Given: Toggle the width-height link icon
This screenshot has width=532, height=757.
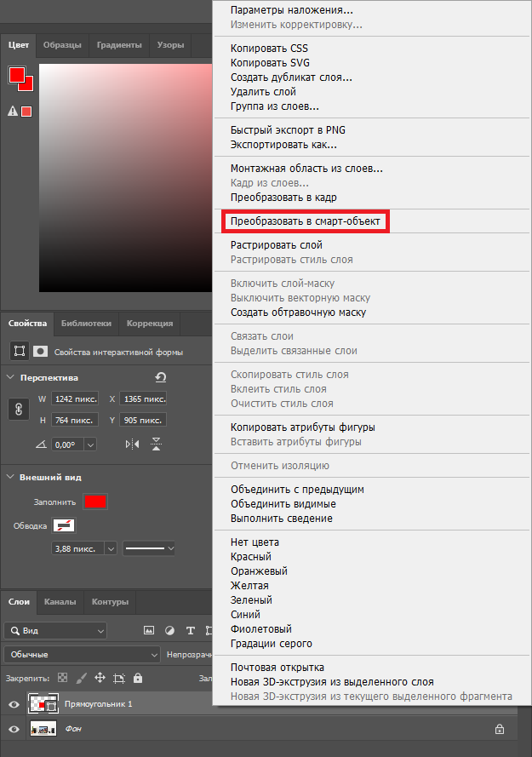Looking at the screenshot, I should (x=19, y=410).
